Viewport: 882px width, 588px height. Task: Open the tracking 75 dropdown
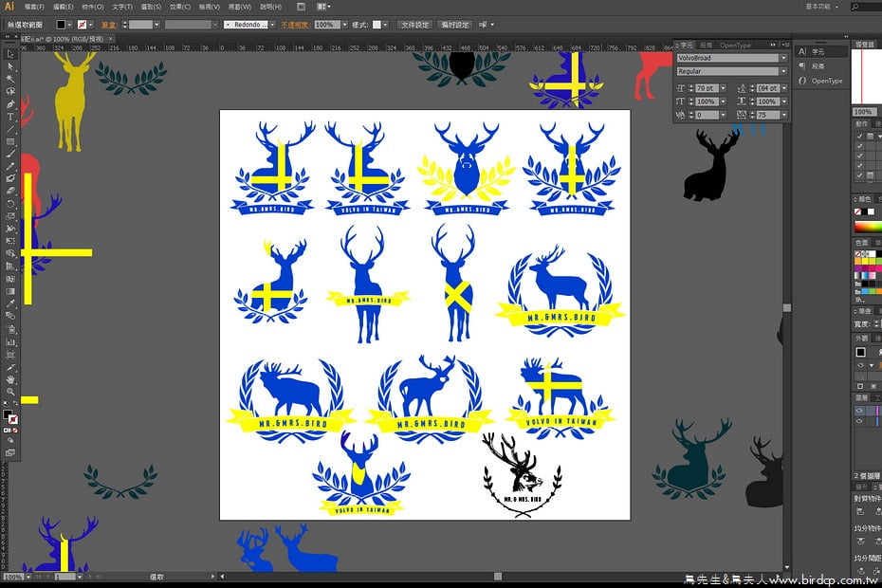[784, 115]
